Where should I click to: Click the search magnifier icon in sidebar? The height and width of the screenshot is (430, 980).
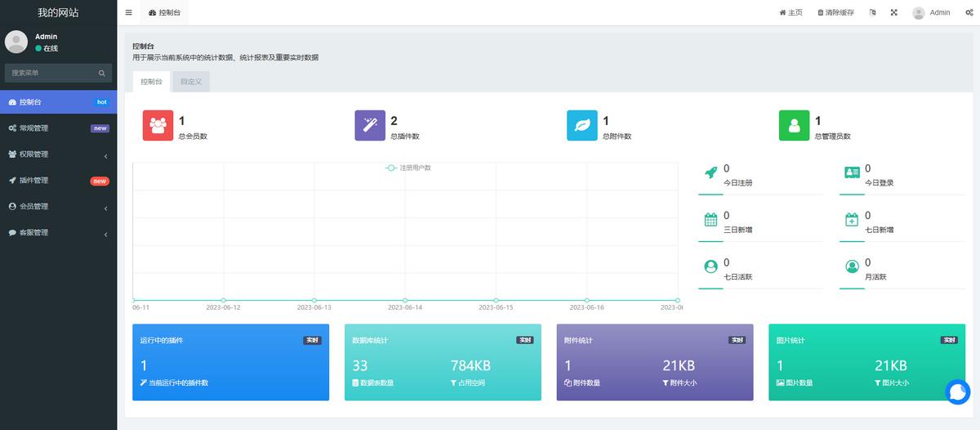click(x=102, y=73)
